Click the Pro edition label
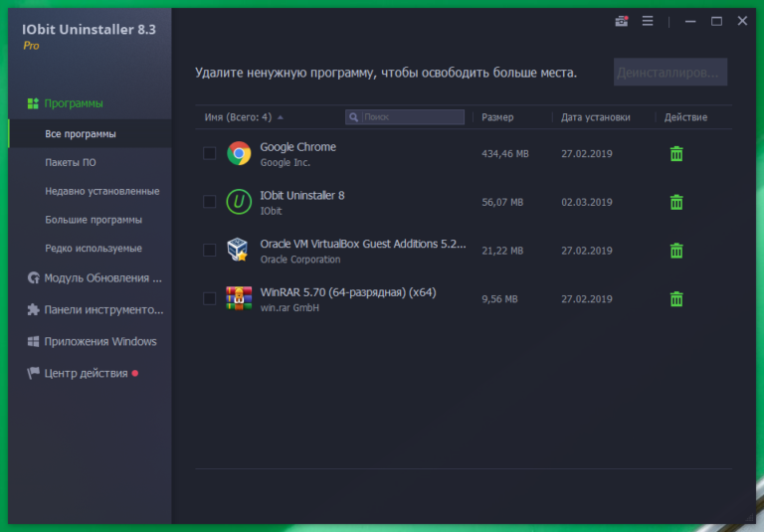Image resolution: width=764 pixels, height=532 pixels. pyautogui.click(x=31, y=46)
